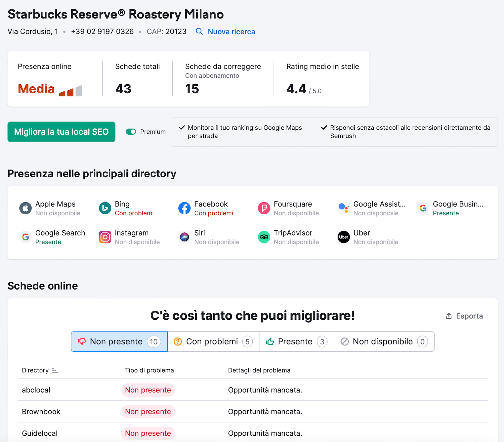
Task: Click the Tipo di problema column header
Action: [150, 370]
